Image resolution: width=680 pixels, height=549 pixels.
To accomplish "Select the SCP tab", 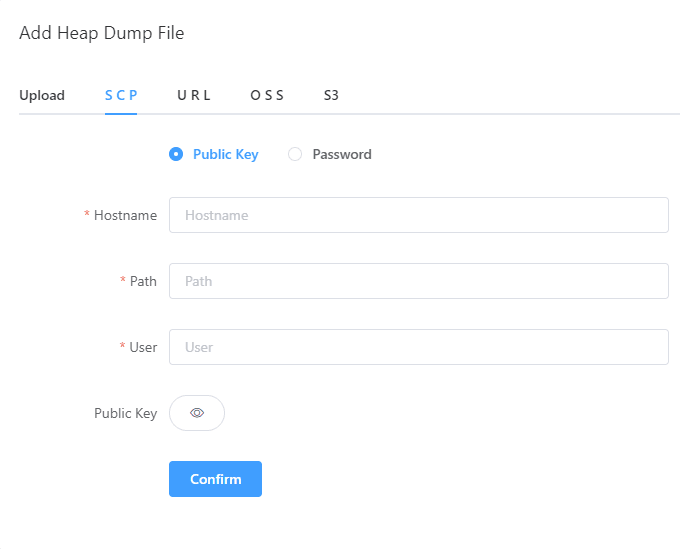I will [121, 95].
